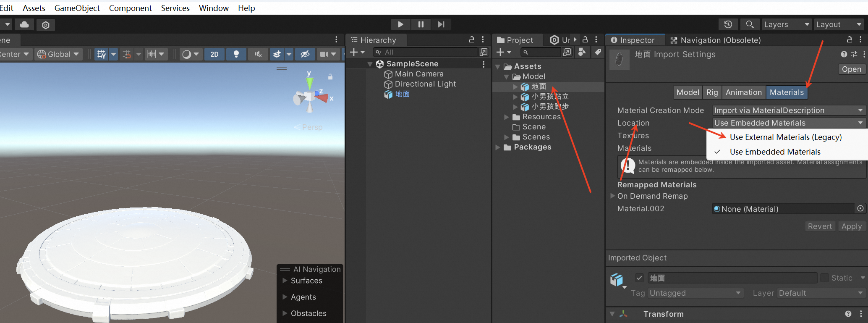Open increment snap settings ruler icon
Image resolution: width=868 pixels, height=323 pixels.
[152, 54]
